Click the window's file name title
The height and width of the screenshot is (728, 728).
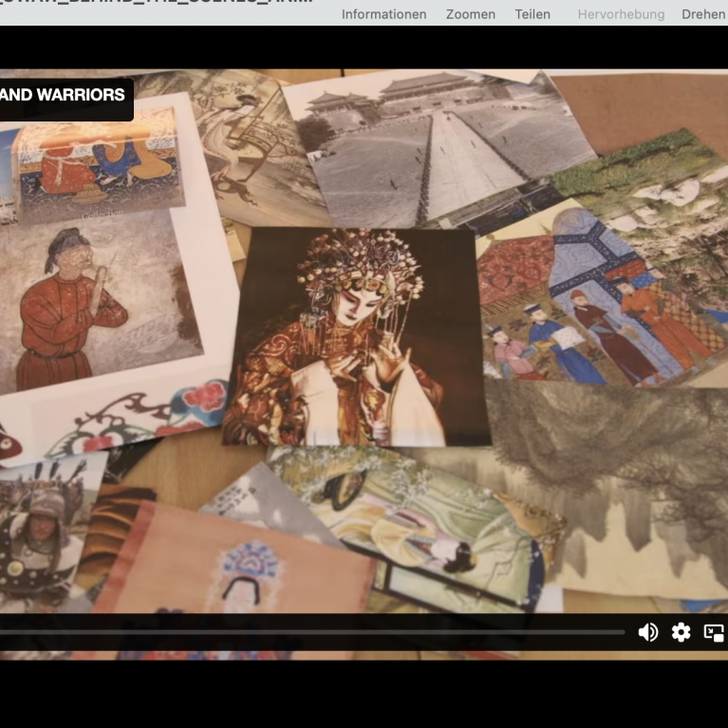[157, 4]
